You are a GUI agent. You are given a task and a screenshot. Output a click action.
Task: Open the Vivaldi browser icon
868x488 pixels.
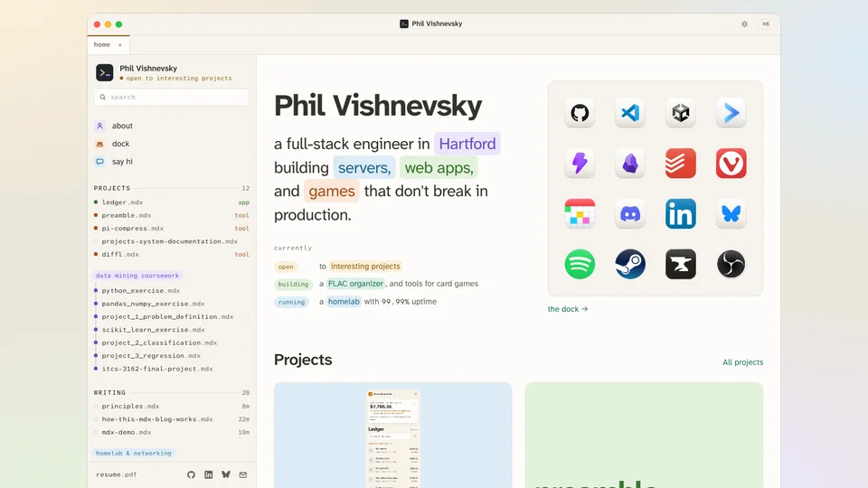pos(731,164)
